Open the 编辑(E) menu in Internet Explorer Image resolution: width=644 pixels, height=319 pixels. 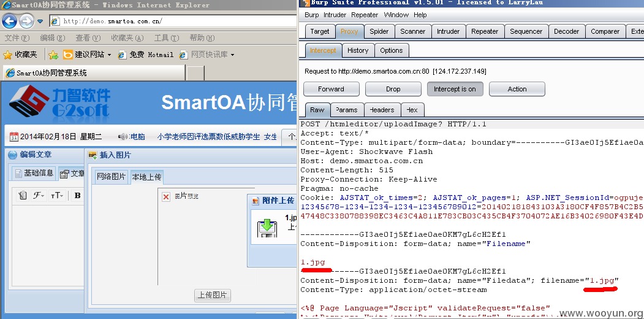pyautogui.click(x=52, y=38)
